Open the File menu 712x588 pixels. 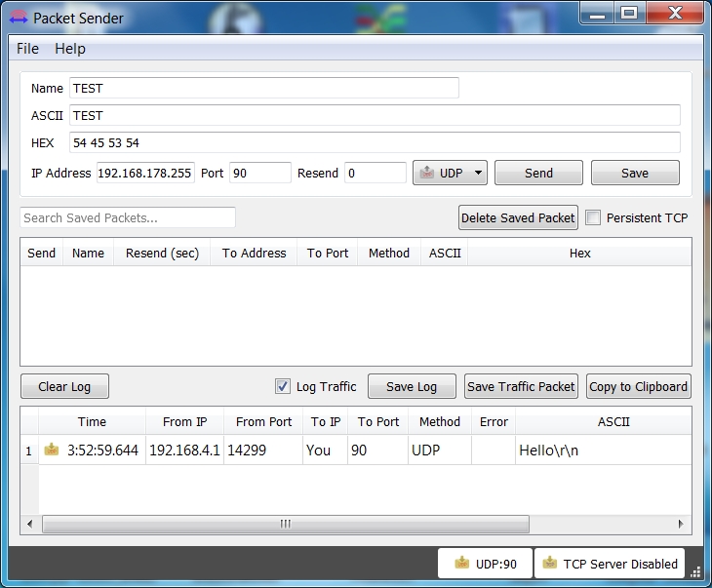pos(27,49)
